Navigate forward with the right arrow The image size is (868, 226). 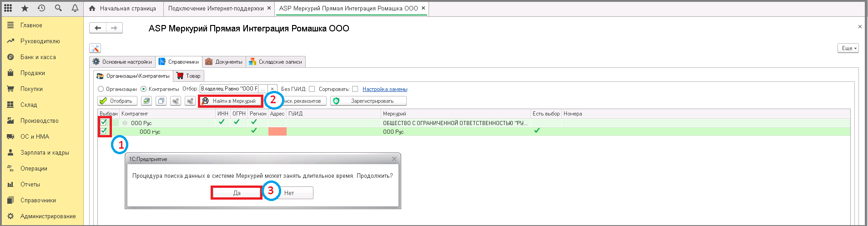click(x=114, y=28)
